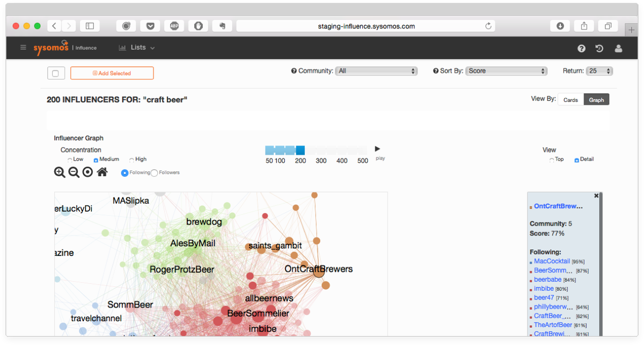Click the Safari address bar

pos(365,26)
